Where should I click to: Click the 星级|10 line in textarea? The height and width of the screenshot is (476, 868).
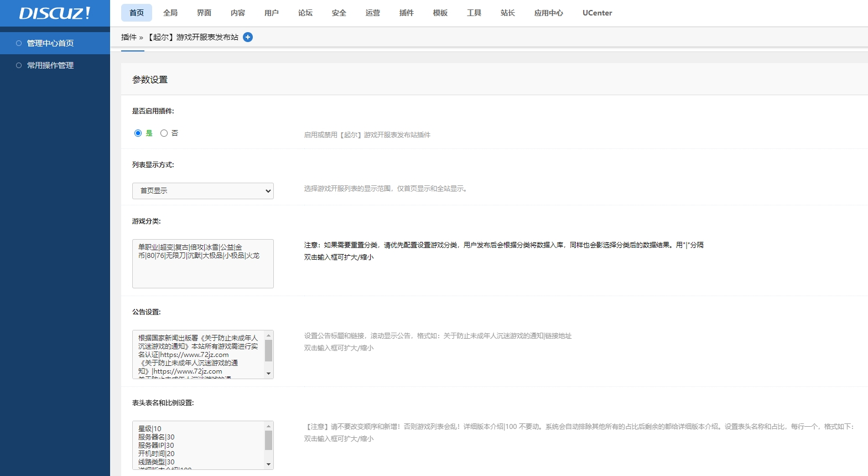click(150, 429)
